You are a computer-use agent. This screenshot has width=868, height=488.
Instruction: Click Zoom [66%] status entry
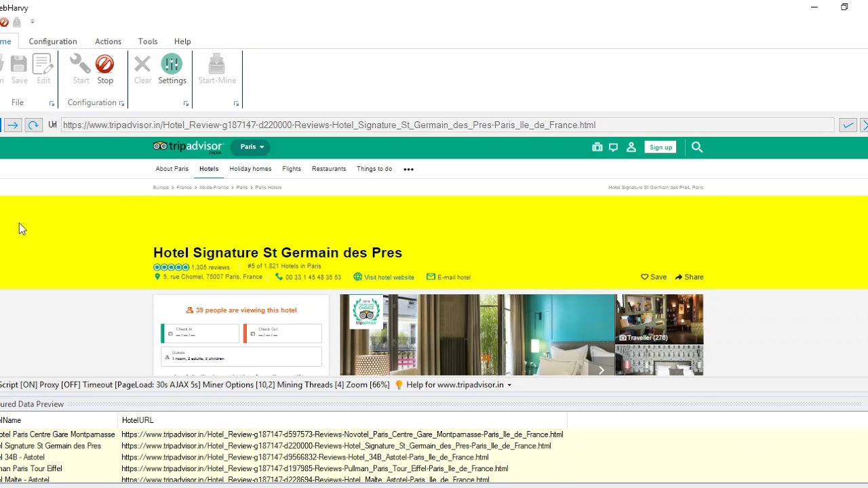point(368,385)
